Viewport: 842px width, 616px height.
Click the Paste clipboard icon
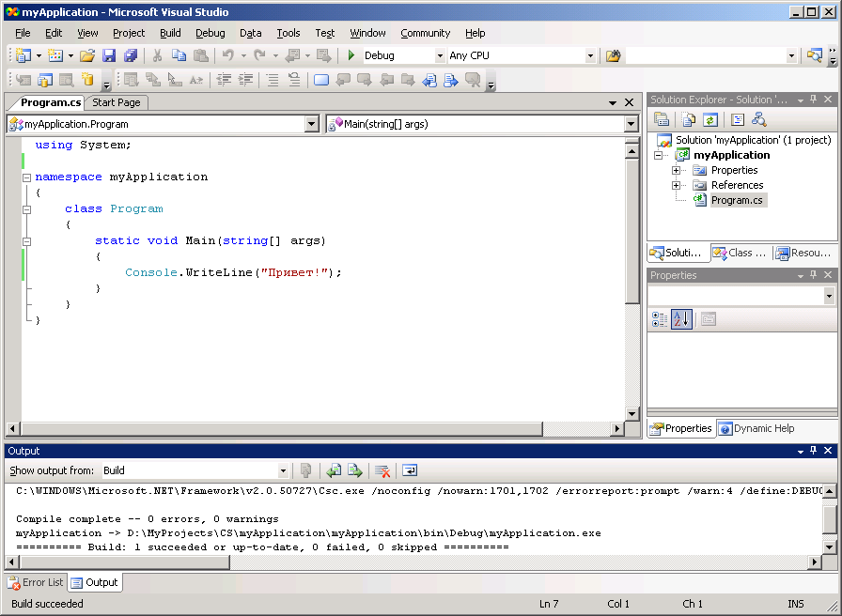point(200,55)
